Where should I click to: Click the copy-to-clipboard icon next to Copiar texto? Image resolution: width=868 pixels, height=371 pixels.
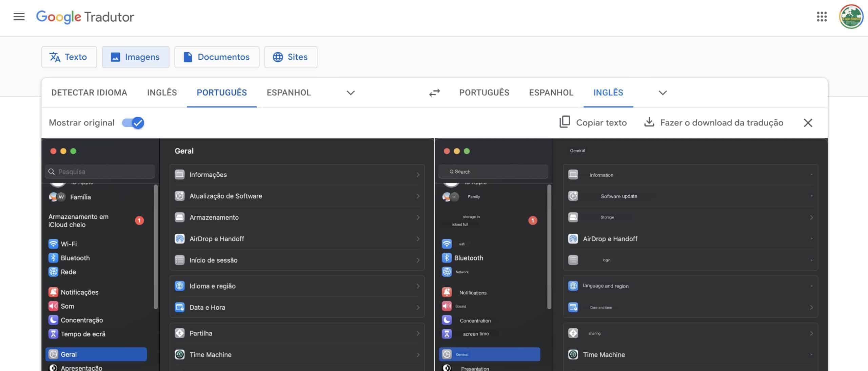[x=565, y=122]
